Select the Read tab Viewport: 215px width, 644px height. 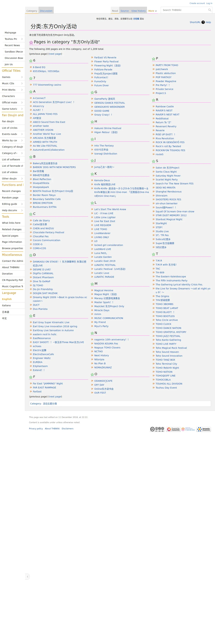tap(115, 11)
